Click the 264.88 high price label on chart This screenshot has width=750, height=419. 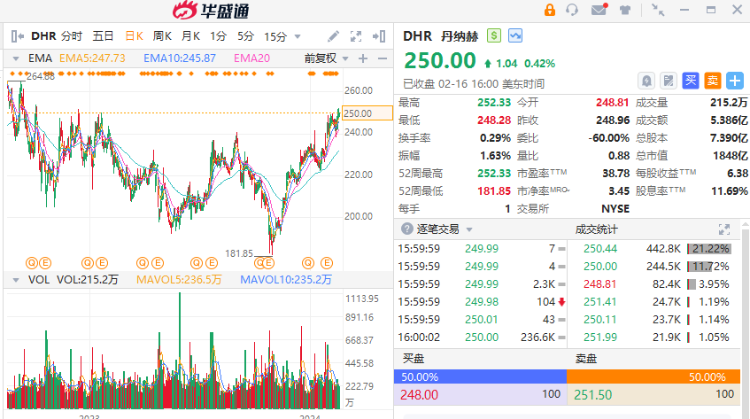[x=41, y=77]
